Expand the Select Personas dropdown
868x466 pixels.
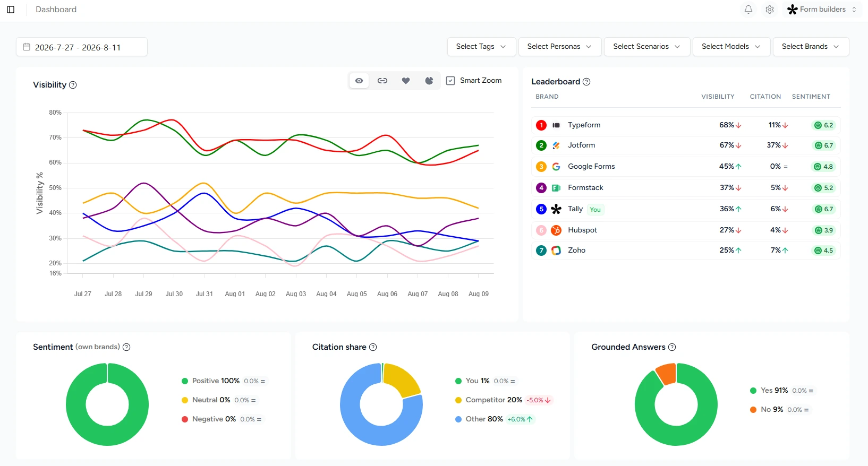point(560,47)
